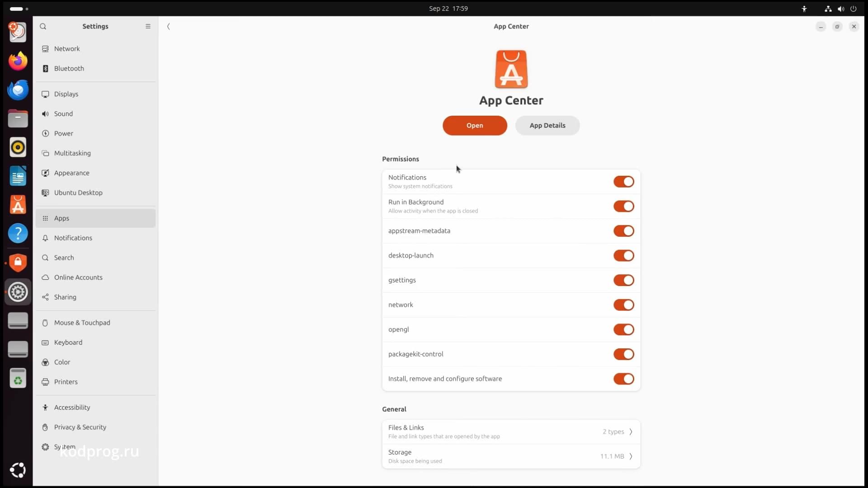Select Ubuntu Desktop in sidebar

(95, 192)
